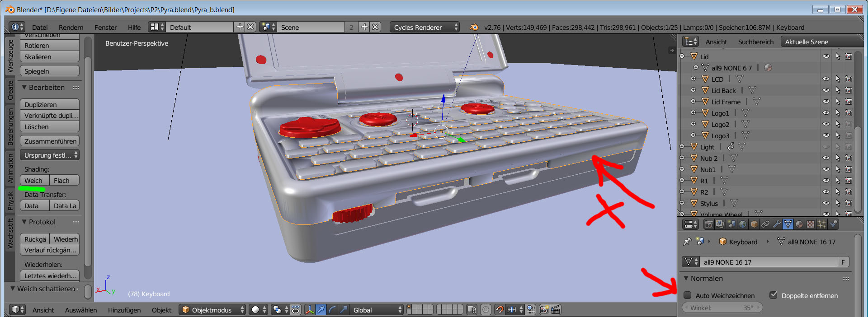Enable the Auto Weichzeichnen checkbox
This screenshot has height=317, width=868.
point(688,295)
